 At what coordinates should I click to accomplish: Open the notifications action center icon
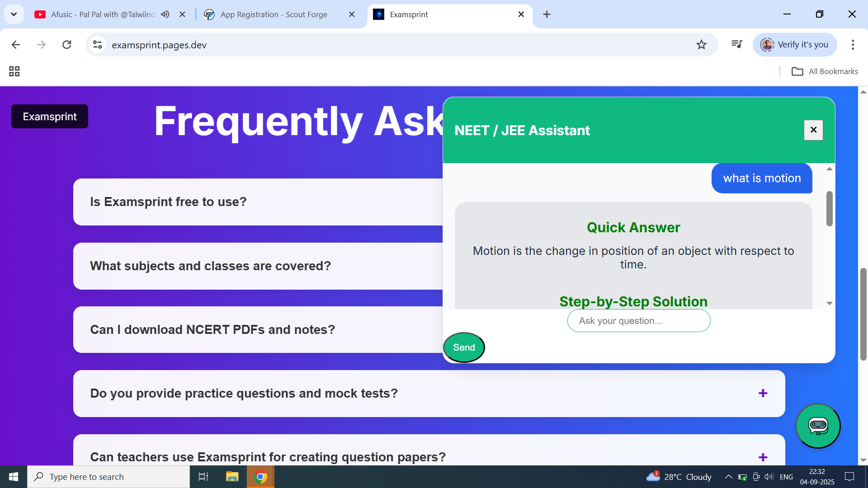849,477
